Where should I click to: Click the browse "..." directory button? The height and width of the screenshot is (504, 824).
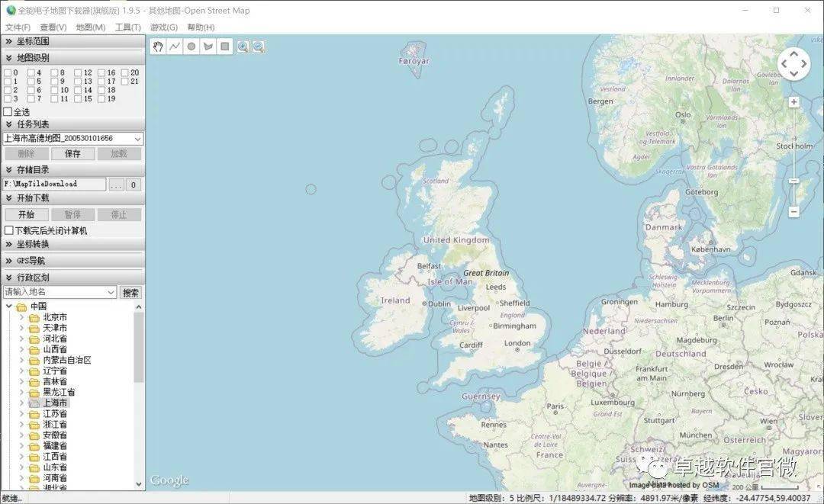(x=116, y=185)
